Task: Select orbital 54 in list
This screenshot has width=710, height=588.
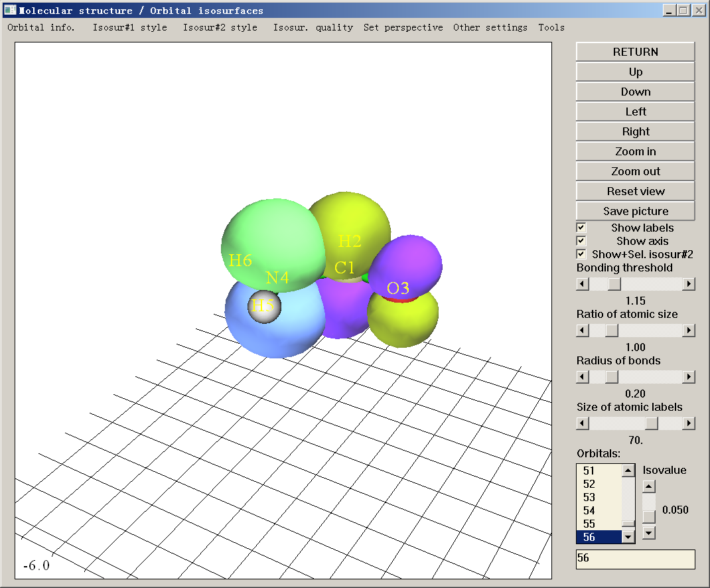Action: pos(599,510)
